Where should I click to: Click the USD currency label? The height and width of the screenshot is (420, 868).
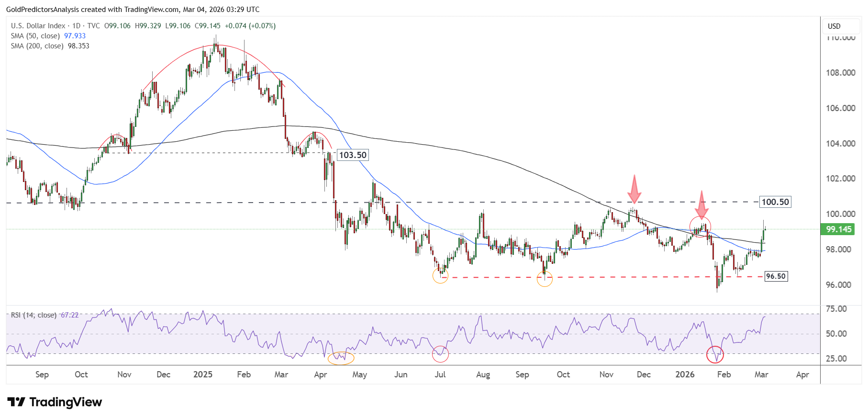834,26
